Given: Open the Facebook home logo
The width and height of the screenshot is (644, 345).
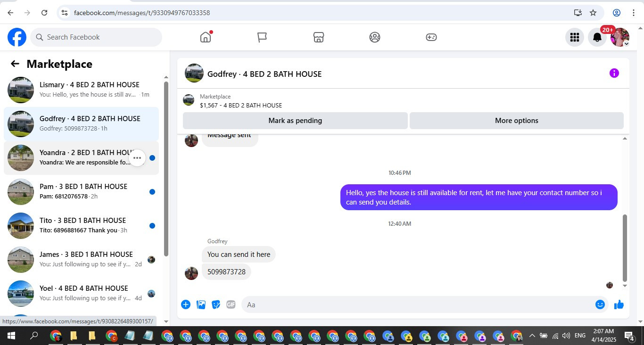Looking at the screenshot, I should 17,37.
